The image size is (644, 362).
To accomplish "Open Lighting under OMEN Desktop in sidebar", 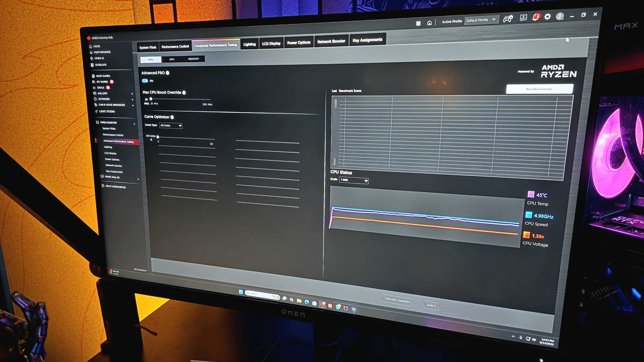I will point(108,147).
